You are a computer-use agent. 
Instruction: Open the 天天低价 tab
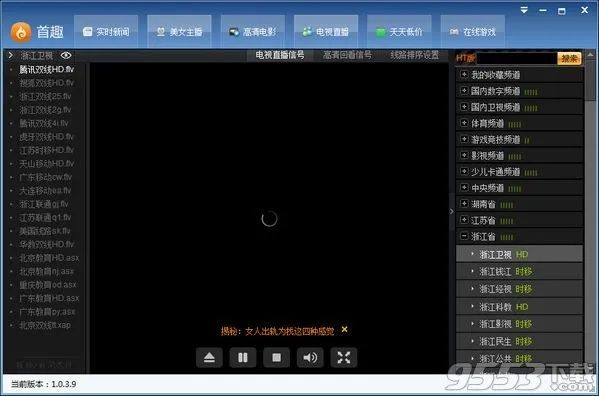pyautogui.click(x=399, y=32)
